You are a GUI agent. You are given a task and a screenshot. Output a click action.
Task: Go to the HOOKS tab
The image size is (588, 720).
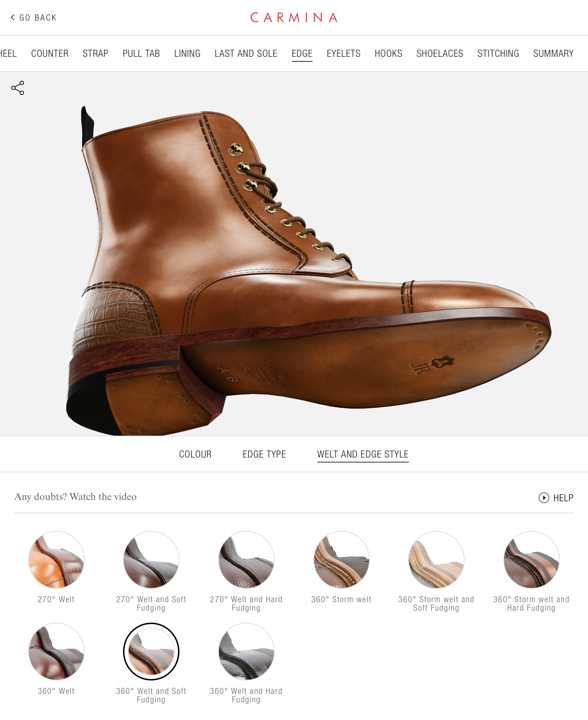[x=388, y=54]
